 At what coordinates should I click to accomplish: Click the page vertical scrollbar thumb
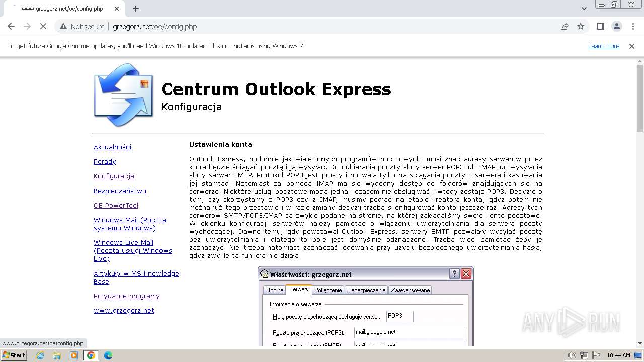pos(639,98)
